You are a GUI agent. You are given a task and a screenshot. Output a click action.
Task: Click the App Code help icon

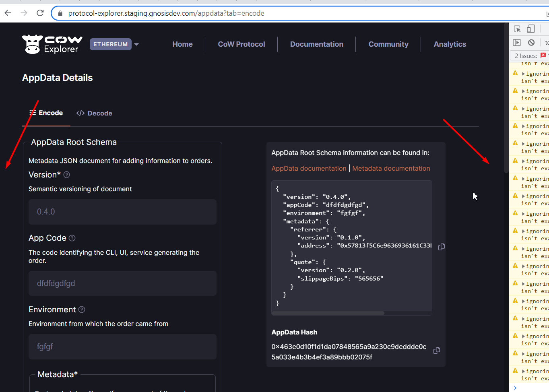pos(72,238)
